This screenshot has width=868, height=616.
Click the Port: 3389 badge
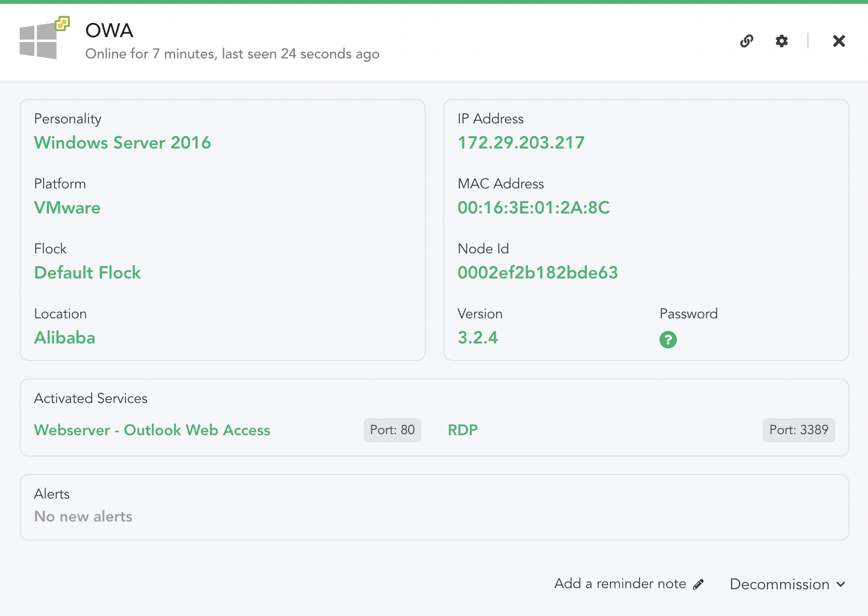tap(799, 430)
